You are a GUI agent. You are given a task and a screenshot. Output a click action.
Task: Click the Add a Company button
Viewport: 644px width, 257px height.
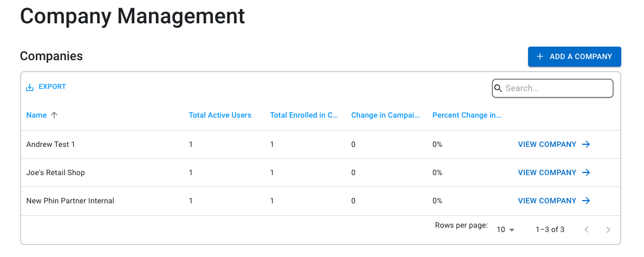(574, 57)
